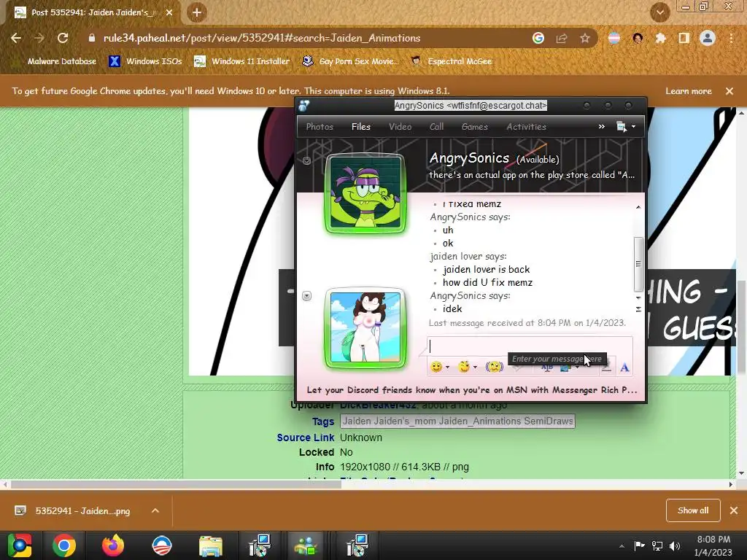This screenshot has height=560, width=747.
Task: Launch Firefox from the taskbar
Action: point(113,545)
